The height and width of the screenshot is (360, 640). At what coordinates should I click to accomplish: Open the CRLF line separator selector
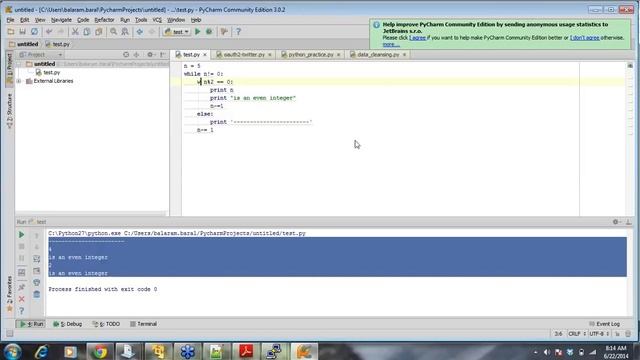tap(577, 334)
